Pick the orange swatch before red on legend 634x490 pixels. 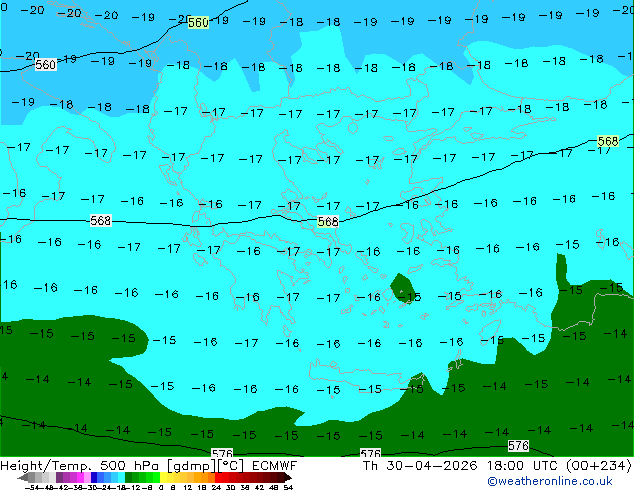pos(211,478)
